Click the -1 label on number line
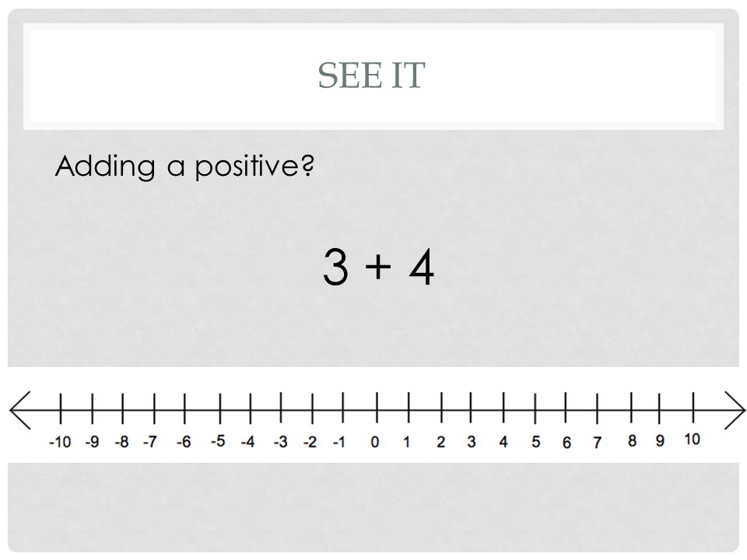The height and width of the screenshot is (560, 747). point(339,442)
